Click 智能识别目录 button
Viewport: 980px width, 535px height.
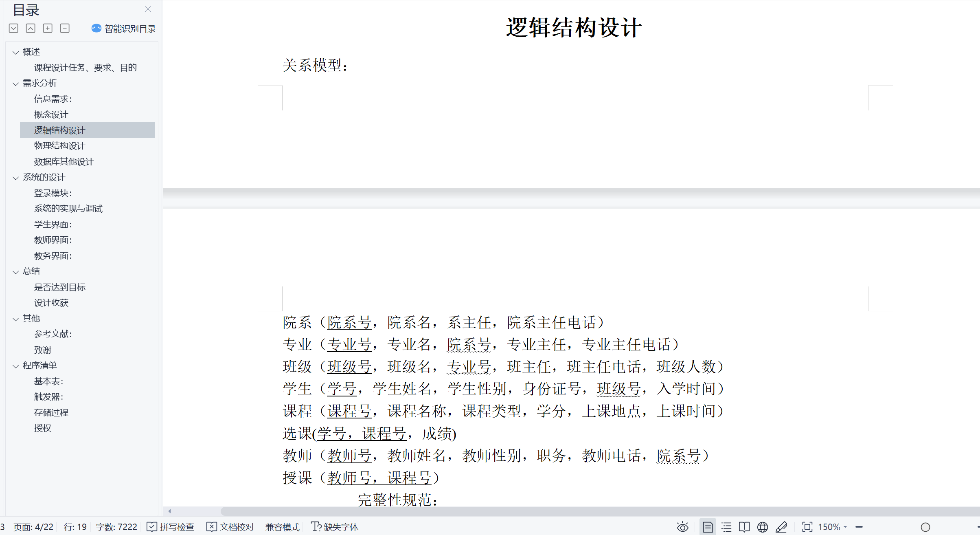point(124,29)
